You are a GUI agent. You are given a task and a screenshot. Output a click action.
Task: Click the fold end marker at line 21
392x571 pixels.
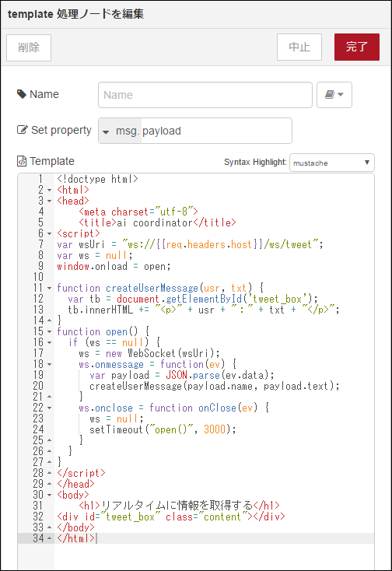pos(50,397)
